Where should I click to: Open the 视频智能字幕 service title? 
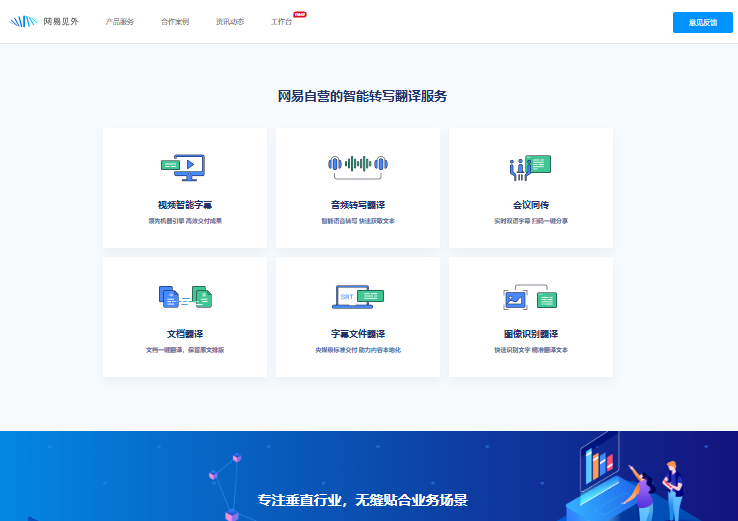[x=185, y=205]
